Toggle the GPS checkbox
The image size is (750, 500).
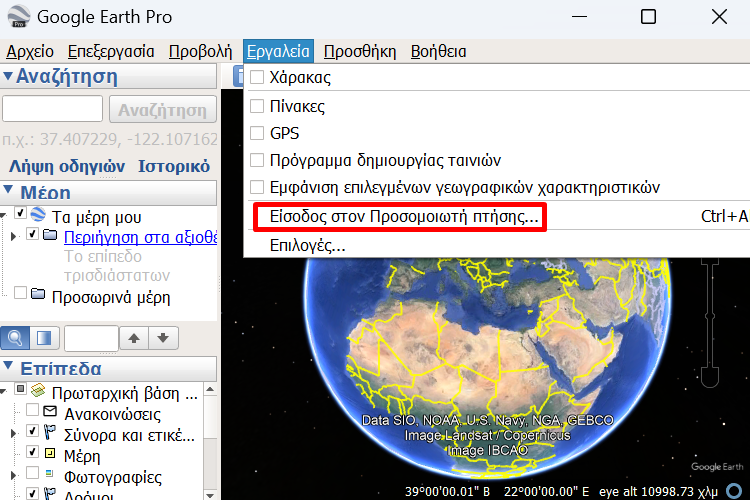257,133
